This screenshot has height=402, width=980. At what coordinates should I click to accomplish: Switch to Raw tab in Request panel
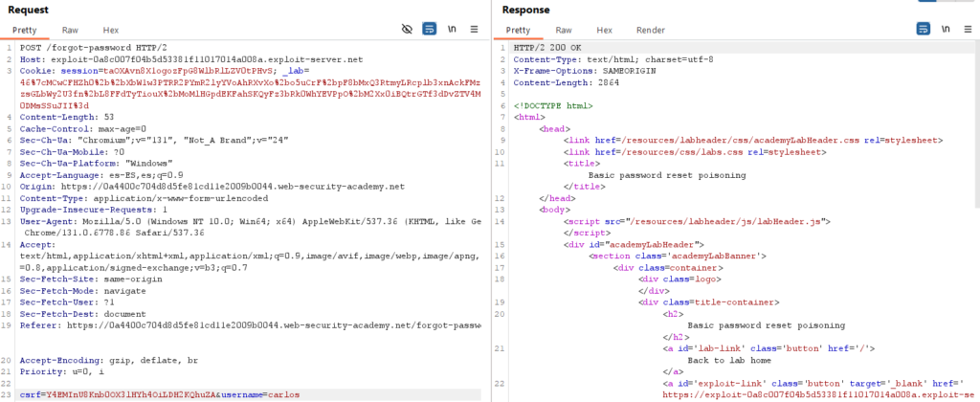pos(70,30)
